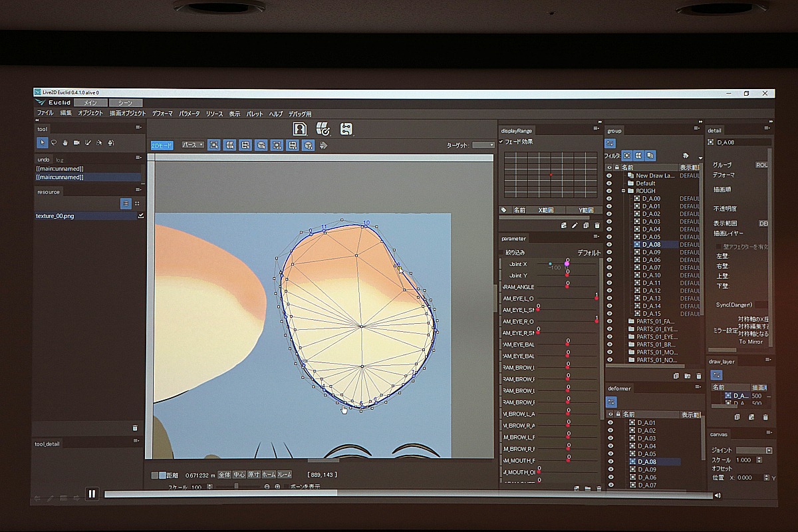Viewport: 798px width, 532px height.
Task: Select the arrow selection tool
Action: pyautogui.click(x=42, y=142)
